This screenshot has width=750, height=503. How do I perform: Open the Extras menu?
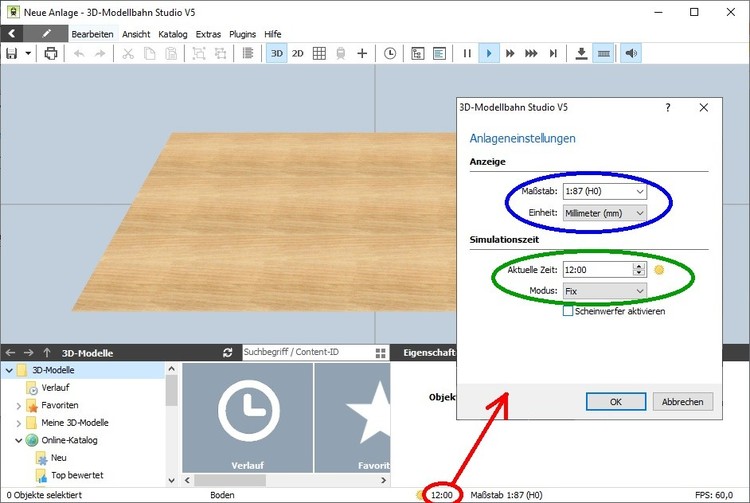[208, 34]
